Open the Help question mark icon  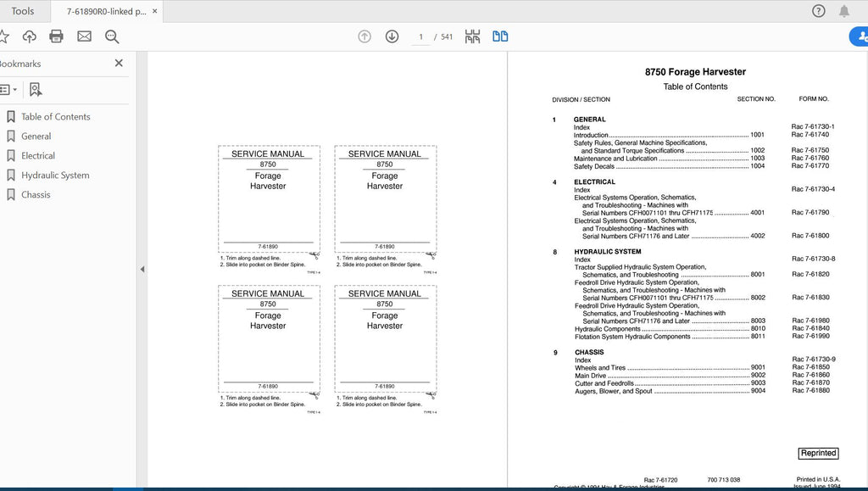[x=818, y=11]
